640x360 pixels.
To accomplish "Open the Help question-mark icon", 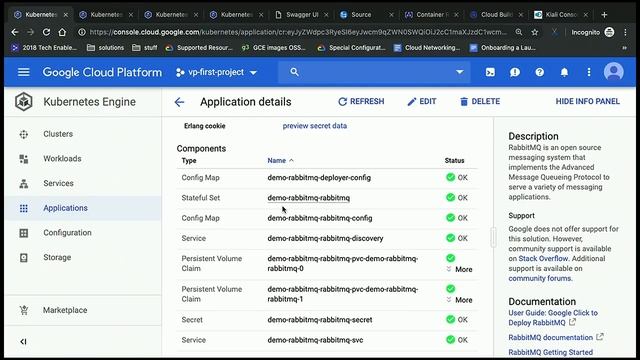I will pos(540,72).
